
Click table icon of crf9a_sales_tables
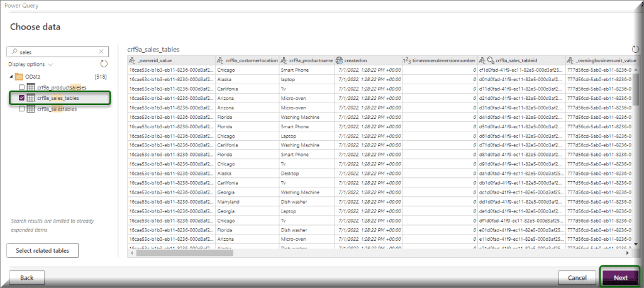tap(31, 98)
